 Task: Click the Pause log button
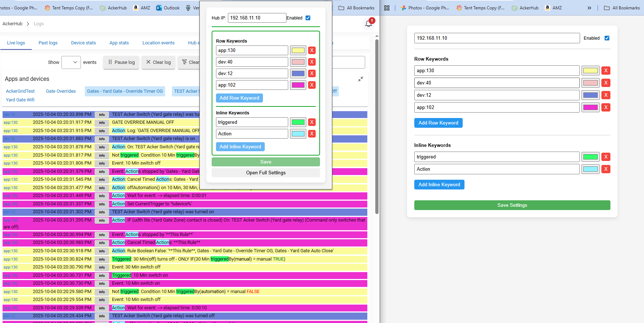coord(121,62)
